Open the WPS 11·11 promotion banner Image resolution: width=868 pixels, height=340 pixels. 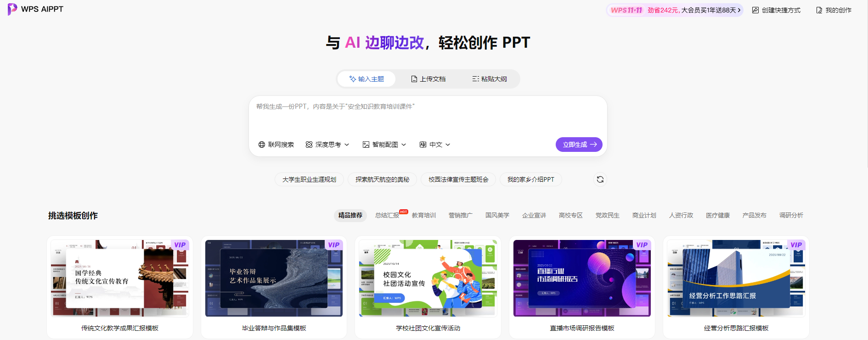pos(675,10)
